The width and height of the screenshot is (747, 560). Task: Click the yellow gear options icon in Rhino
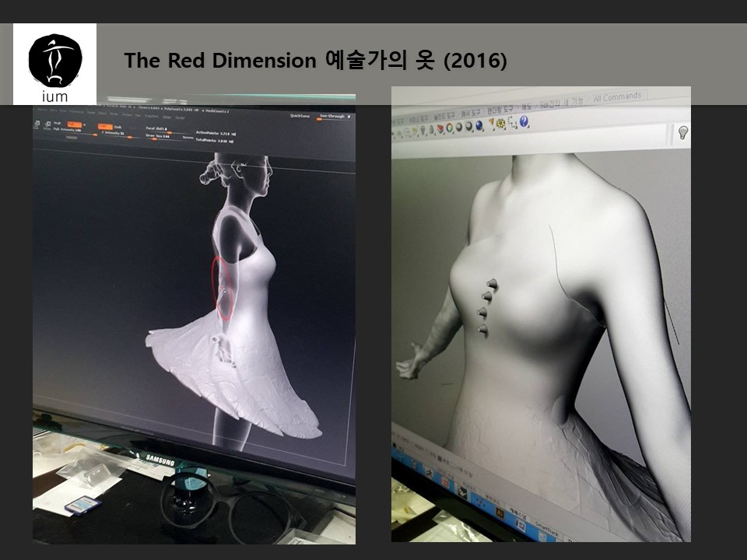500,124
